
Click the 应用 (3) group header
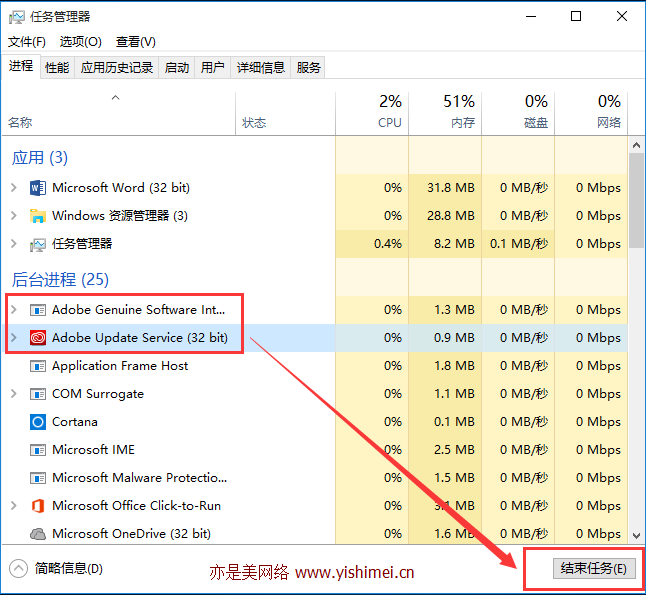point(40,158)
